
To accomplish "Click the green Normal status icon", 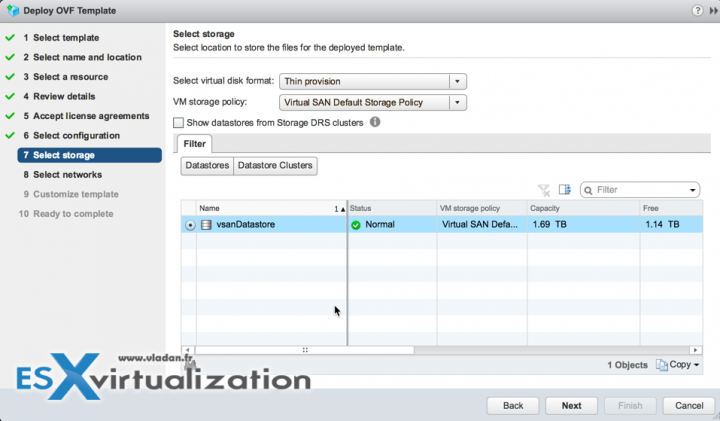I will pos(356,225).
